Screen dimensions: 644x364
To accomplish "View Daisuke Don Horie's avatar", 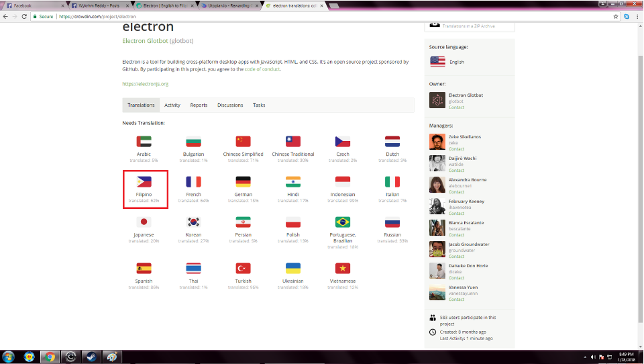I will 437,271.
